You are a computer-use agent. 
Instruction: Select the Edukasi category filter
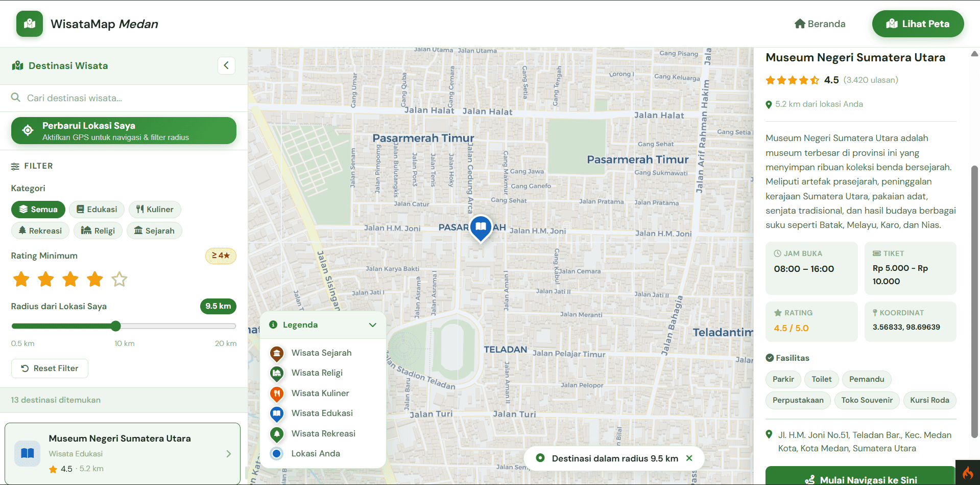click(x=97, y=210)
